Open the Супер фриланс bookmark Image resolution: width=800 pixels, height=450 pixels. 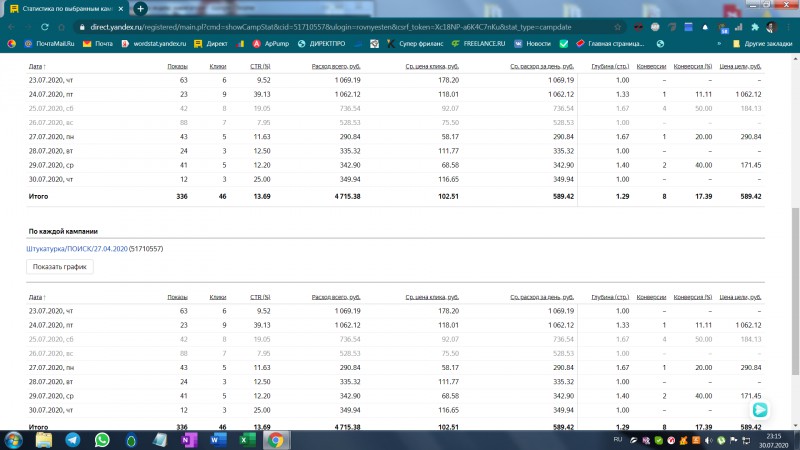pyautogui.click(x=415, y=44)
